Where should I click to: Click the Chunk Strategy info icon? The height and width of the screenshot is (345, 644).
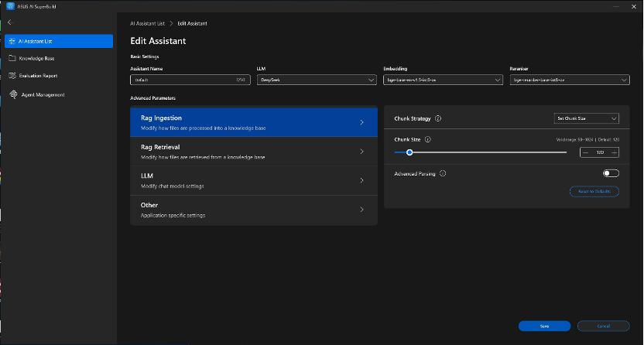click(438, 119)
